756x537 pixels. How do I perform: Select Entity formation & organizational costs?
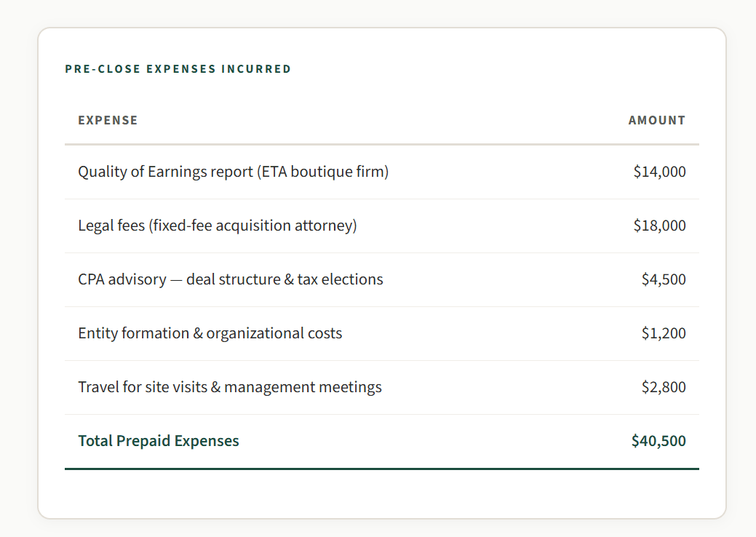click(210, 334)
